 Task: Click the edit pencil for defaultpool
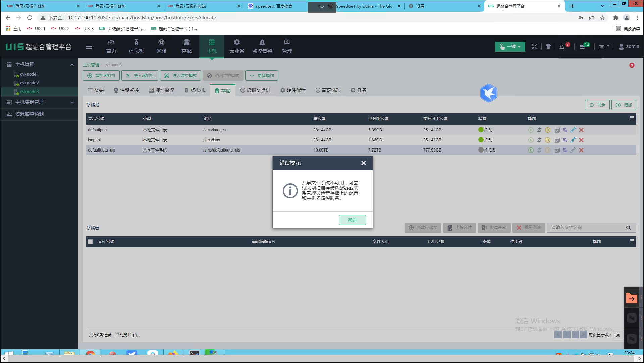coord(573,130)
